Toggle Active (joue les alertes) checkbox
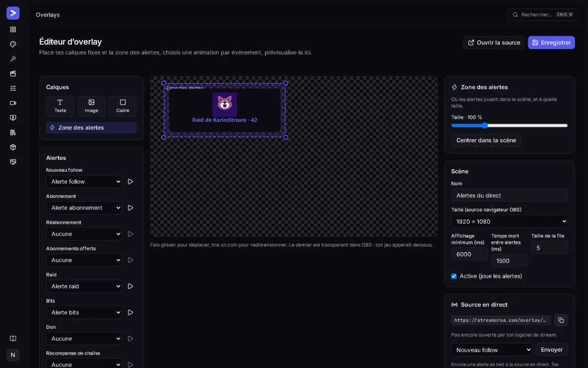 tap(454, 276)
